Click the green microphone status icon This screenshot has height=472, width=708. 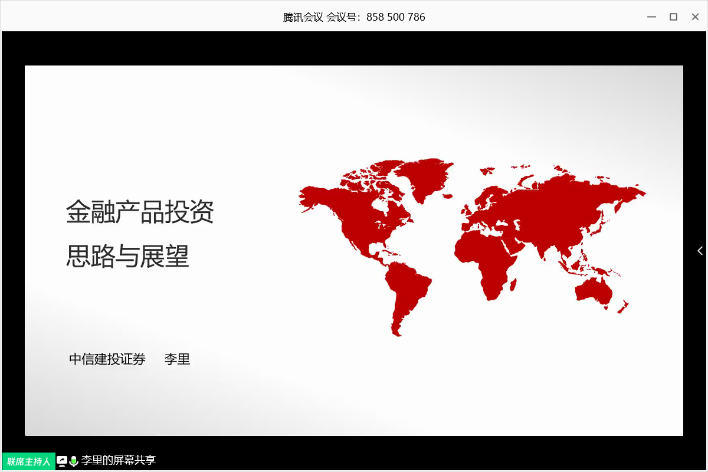pyautogui.click(x=74, y=460)
